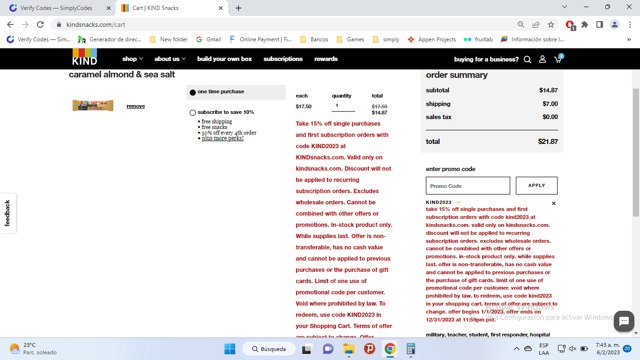This screenshot has width=640, height=360.
Task: Open the account profile icon
Action: point(542,60)
